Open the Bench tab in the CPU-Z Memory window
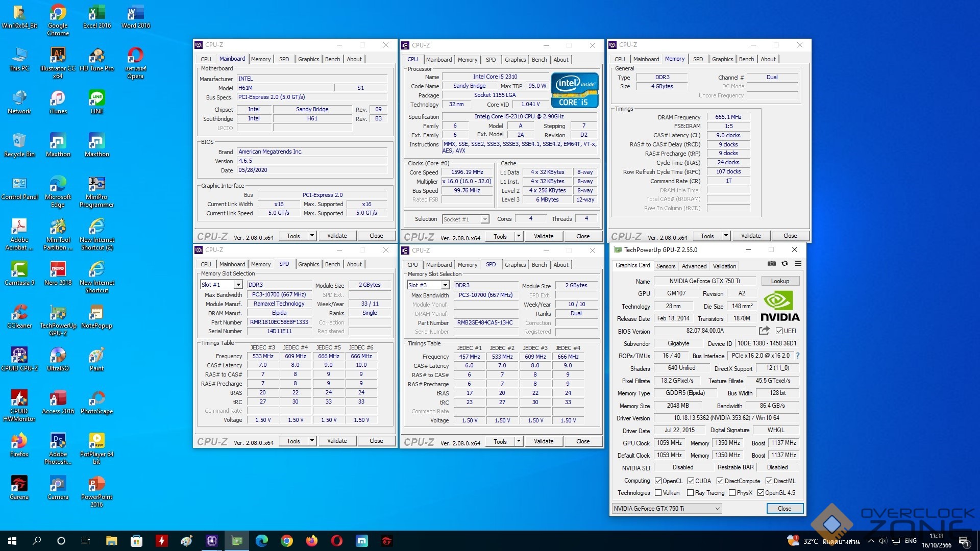This screenshot has height=551, width=980. [746, 59]
